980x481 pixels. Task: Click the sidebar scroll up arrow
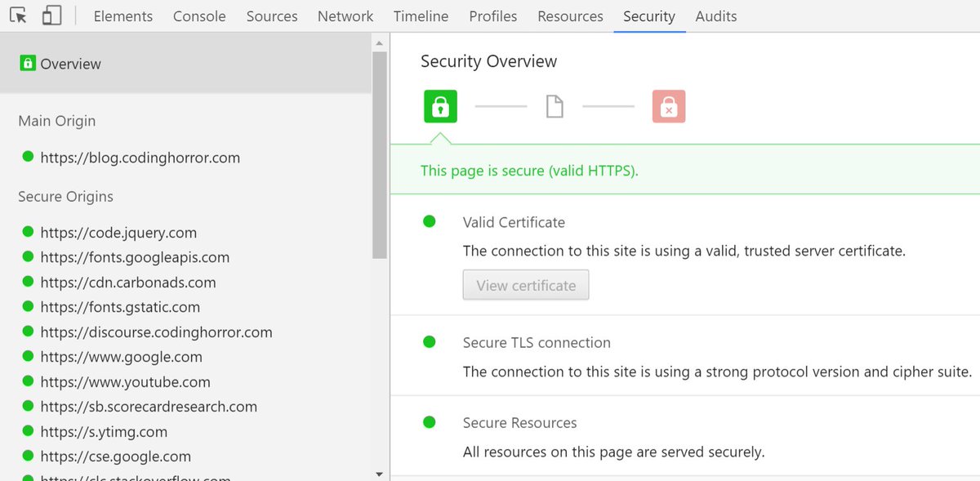[x=379, y=41]
